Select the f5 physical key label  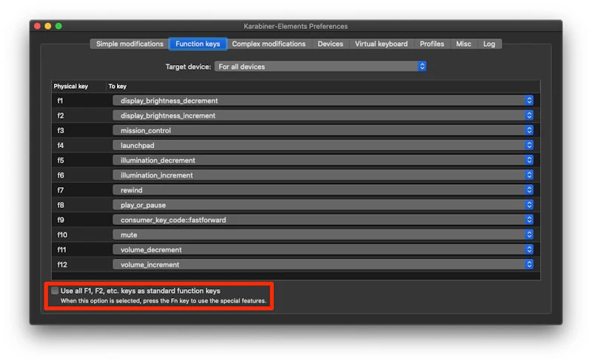click(61, 161)
